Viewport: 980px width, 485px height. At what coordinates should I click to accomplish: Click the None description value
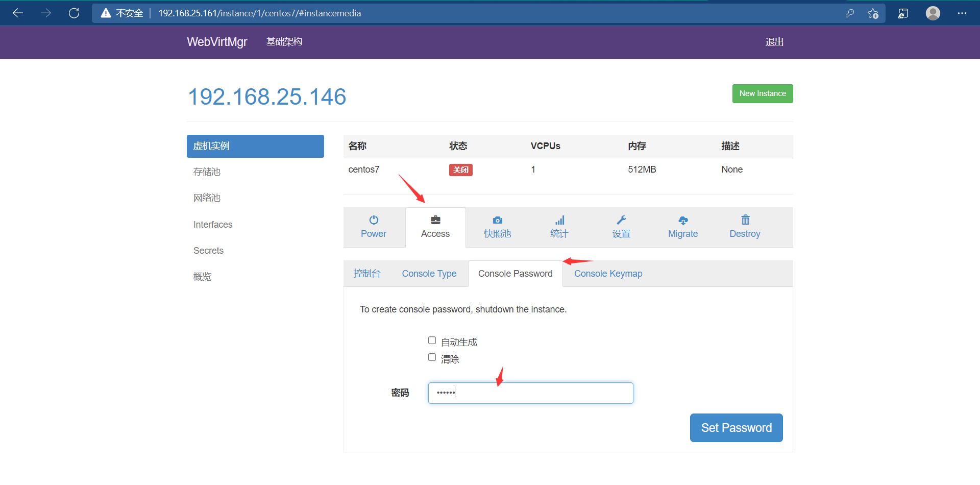click(732, 169)
